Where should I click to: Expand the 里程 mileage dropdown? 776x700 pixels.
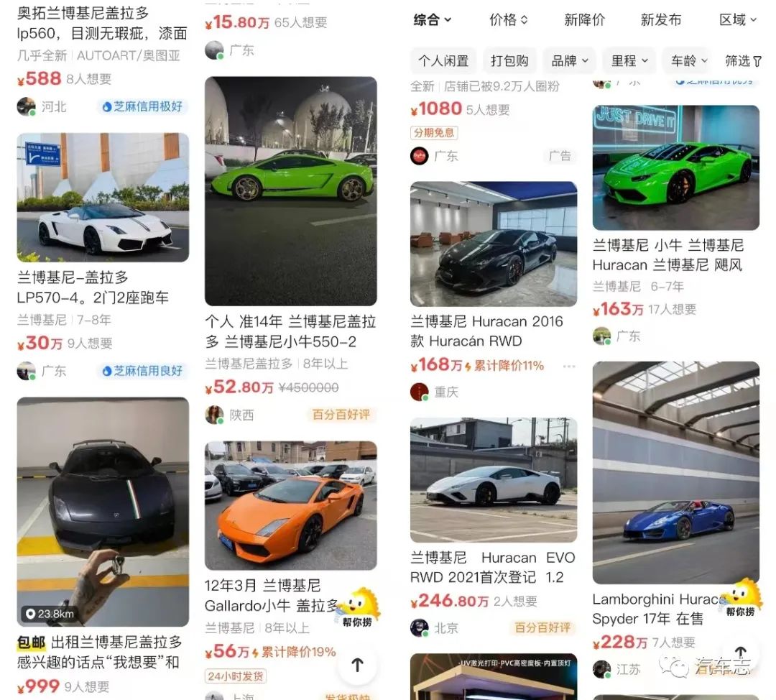pyautogui.click(x=629, y=61)
